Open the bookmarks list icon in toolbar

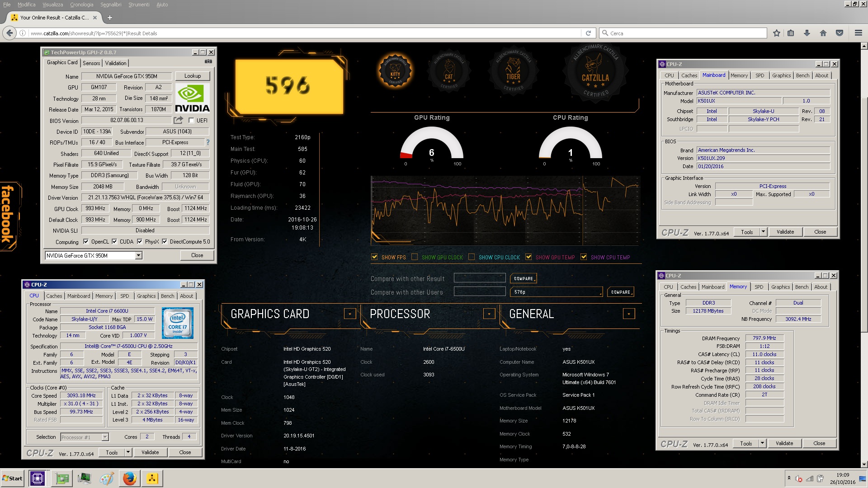coord(791,33)
